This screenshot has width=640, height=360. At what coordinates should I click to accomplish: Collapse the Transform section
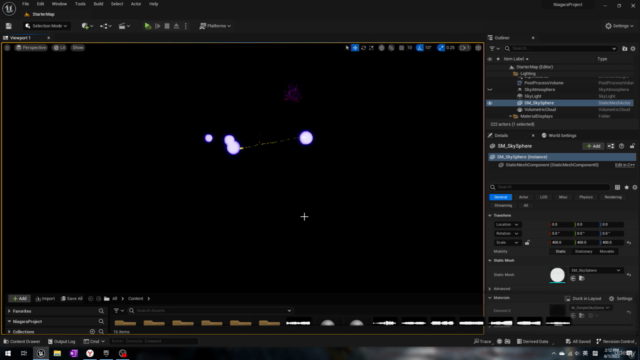click(x=490, y=216)
